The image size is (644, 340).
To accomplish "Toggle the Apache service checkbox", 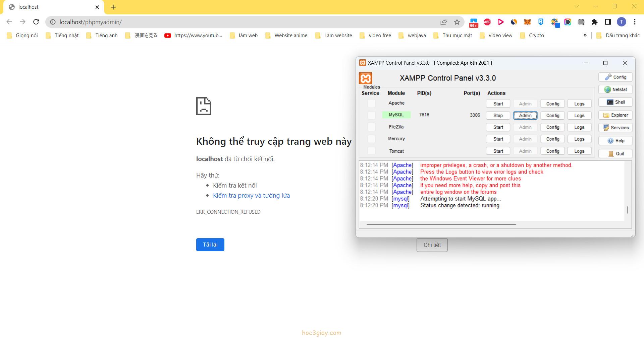I will (371, 104).
